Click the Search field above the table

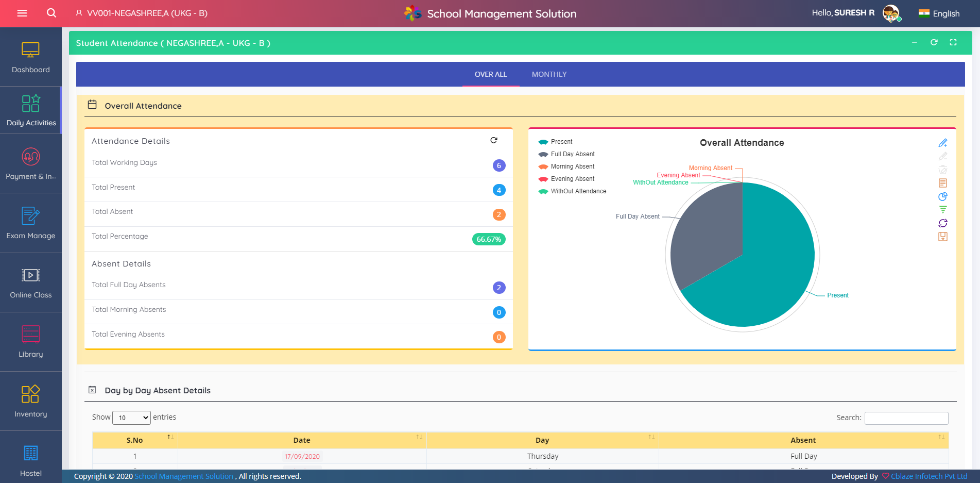point(906,418)
